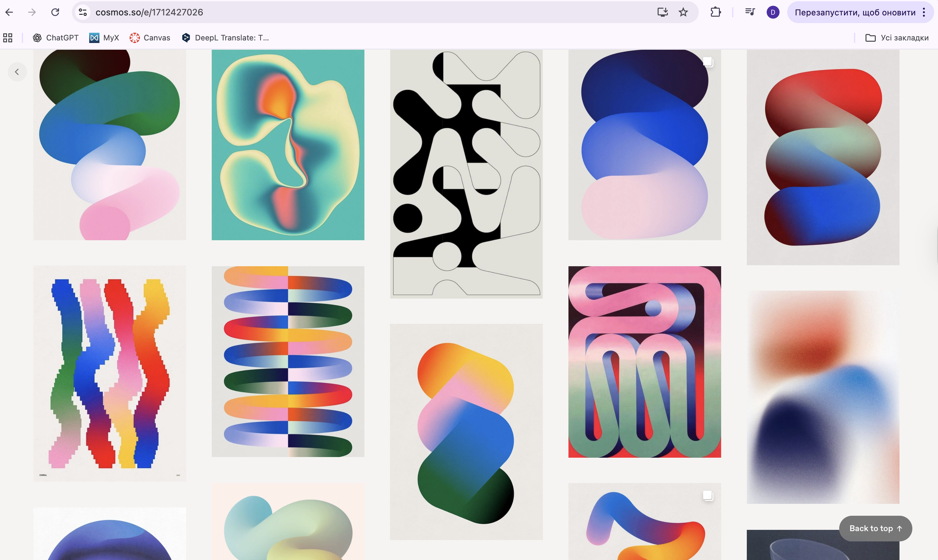This screenshot has height=560, width=938.
Task: Bookmark this page with star icon
Action: tap(683, 13)
